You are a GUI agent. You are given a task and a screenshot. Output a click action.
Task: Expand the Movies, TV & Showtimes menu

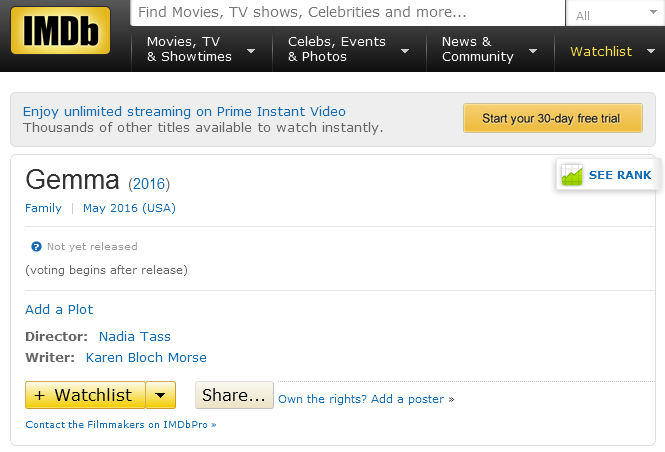pyautogui.click(x=200, y=50)
